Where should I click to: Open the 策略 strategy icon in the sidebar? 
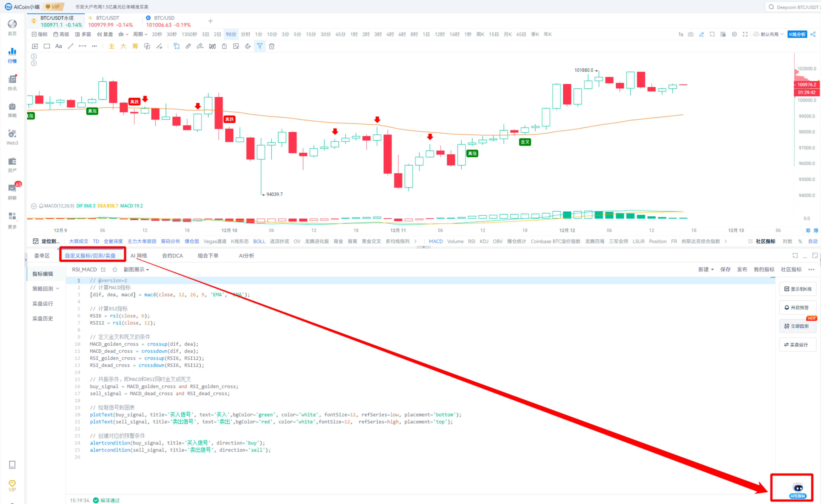click(12, 110)
